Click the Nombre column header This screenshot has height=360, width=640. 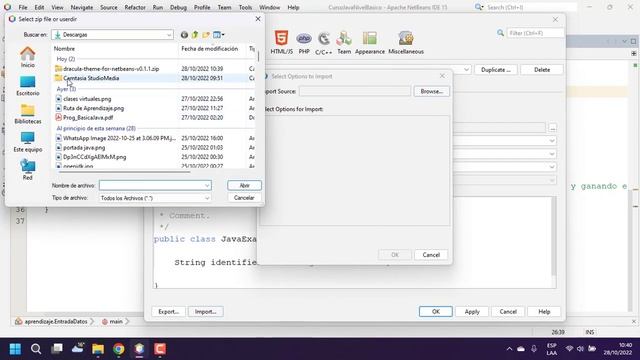[x=64, y=49]
